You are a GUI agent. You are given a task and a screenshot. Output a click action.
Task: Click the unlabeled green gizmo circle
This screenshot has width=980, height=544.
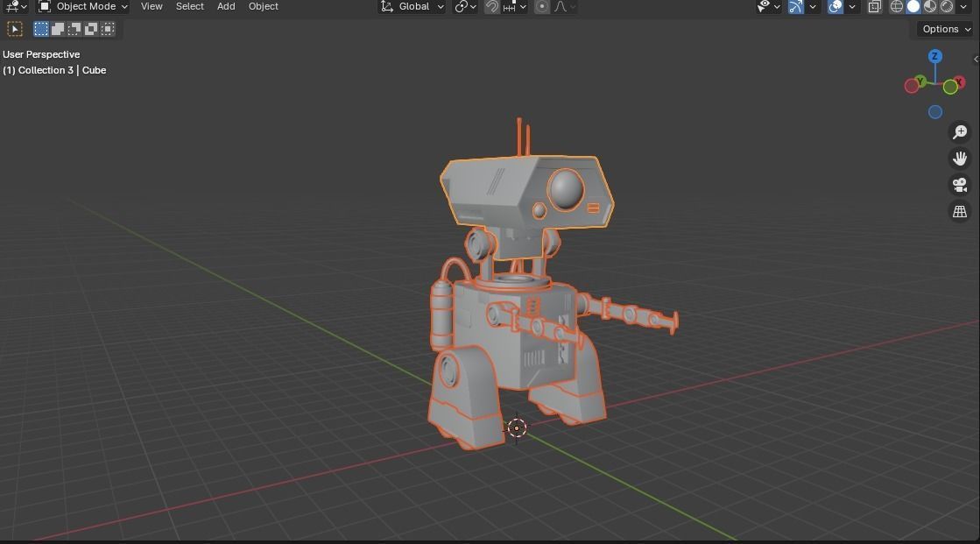[950, 88]
